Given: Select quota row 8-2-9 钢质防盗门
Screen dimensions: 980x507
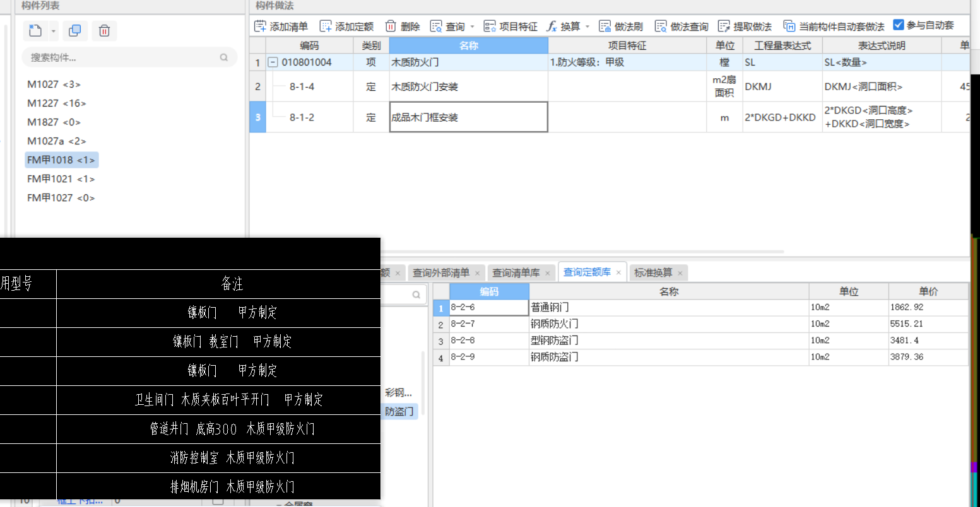Looking at the screenshot, I should 700,357.
